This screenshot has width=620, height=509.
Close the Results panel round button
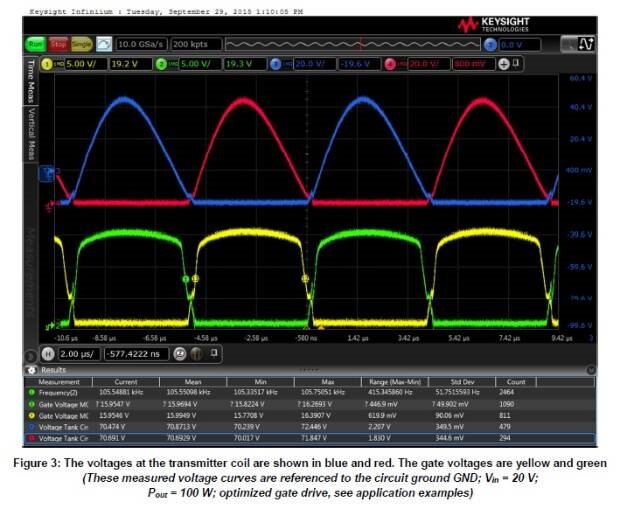(590, 370)
